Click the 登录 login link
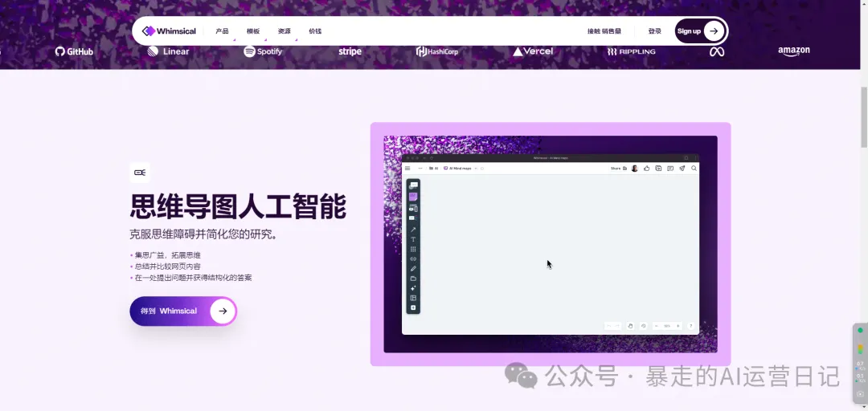Viewport: 868px width, 411px height. click(655, 31)
